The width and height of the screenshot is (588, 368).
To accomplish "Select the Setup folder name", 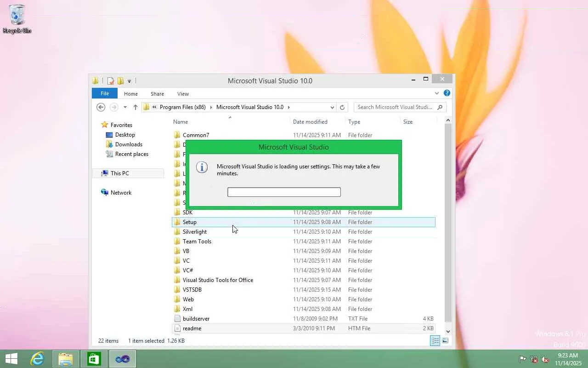I will click(190, 222).
